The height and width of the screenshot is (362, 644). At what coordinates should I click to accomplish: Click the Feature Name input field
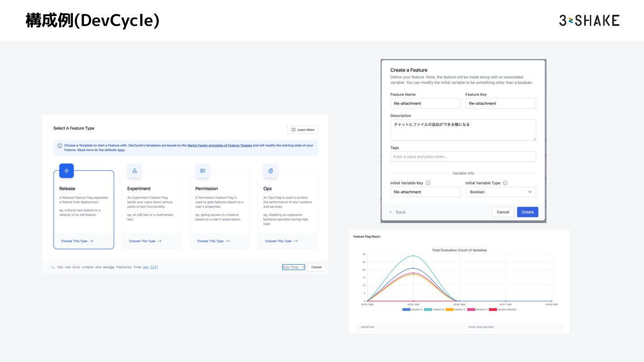425,103
